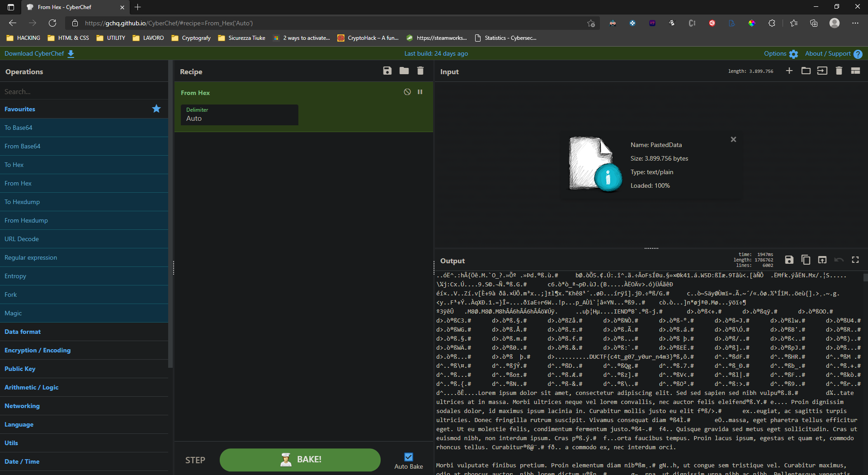Viewport: 868px width, 475px height.
Task: Set a breakpoint on From Hex
Action: tap(420, 92)
